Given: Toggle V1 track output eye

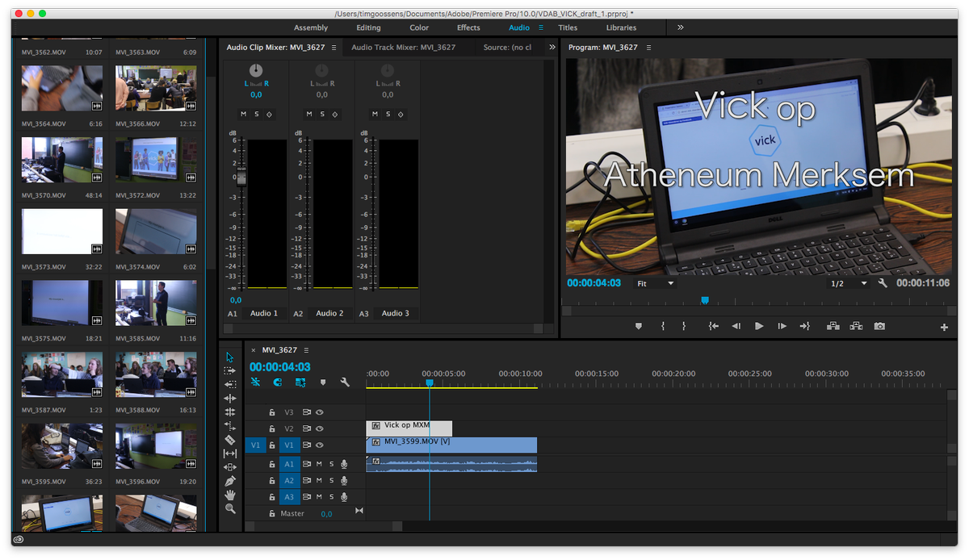Looking at the screenshot, I should click(x=320, y=445).
